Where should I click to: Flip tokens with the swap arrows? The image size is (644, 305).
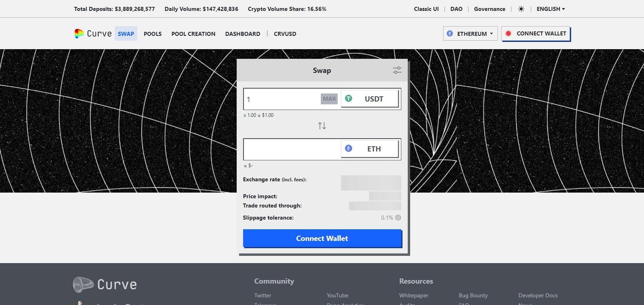coord(322,126)
